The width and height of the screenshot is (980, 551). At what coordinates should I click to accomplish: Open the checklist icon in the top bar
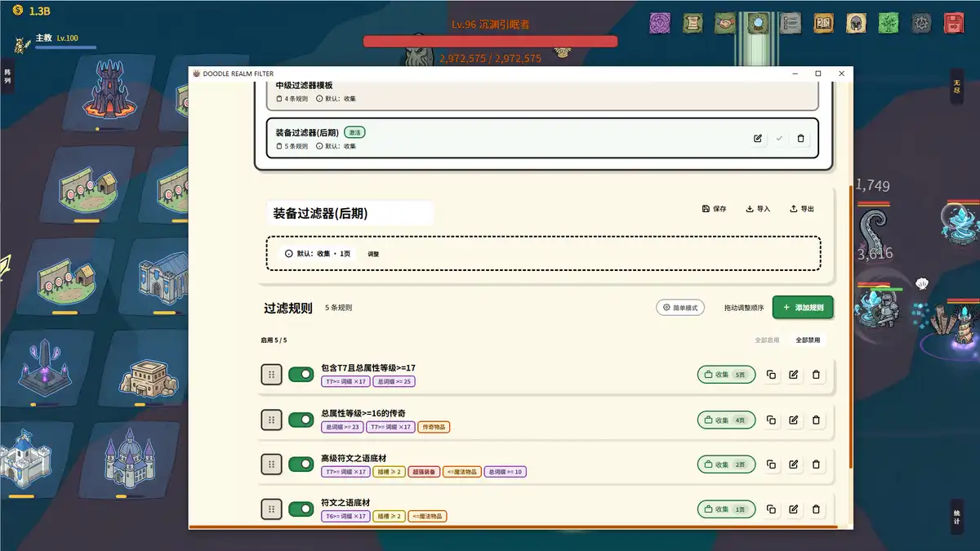click(x=791, y=23)
